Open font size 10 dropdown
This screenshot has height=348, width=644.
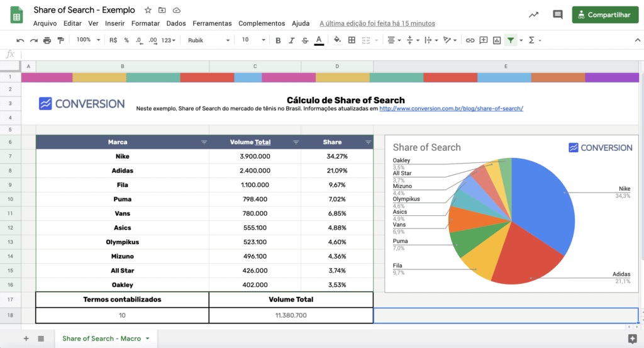point(253,40)
